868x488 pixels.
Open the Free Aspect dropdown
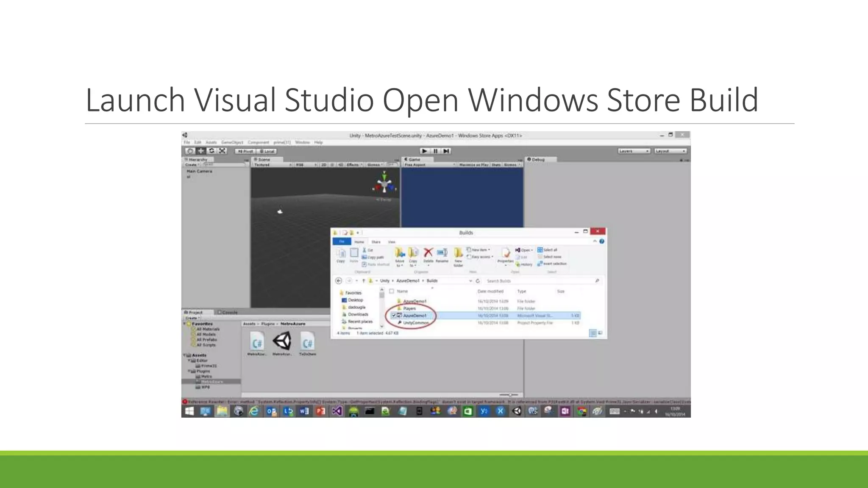click(x=429, y=165)
